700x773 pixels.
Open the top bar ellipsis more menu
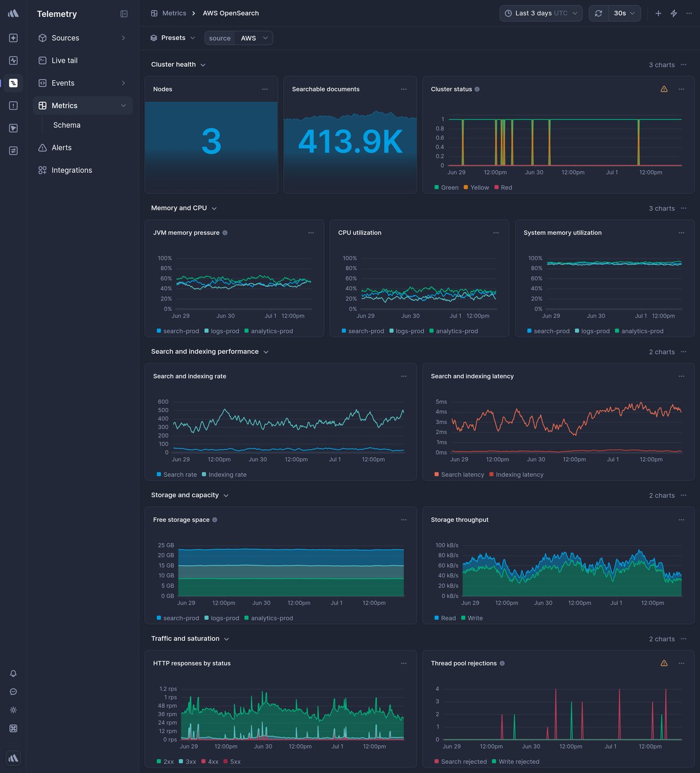click(x=689, y=13)
